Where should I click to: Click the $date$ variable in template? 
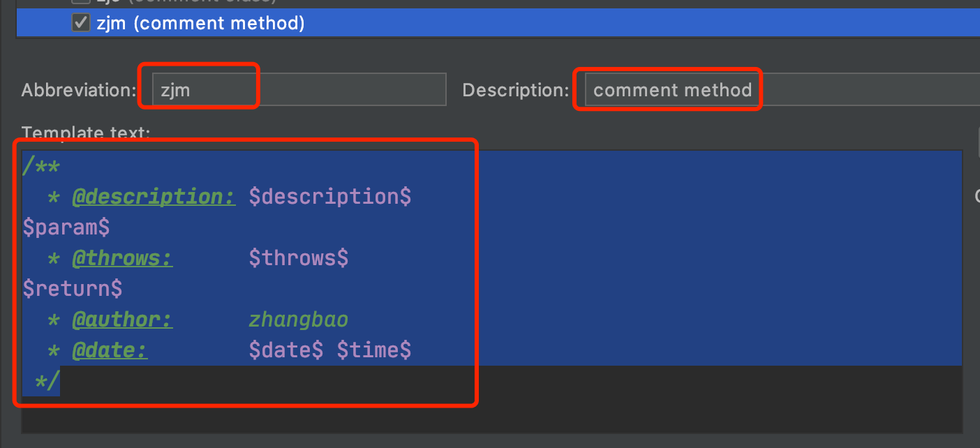[x=285, y=350]
